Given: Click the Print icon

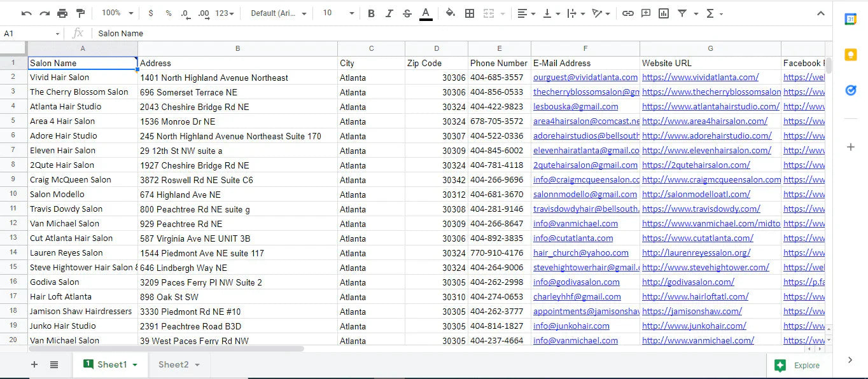Looking at the screenshot, I should [62, 13].
